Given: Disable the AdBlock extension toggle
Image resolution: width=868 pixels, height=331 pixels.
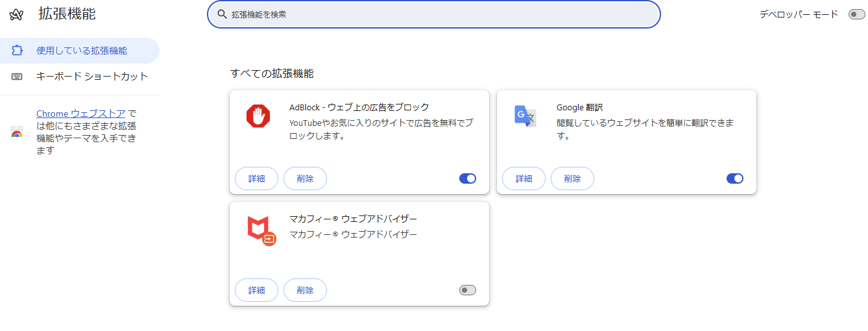Looking at the screenshot, I should click(468, 178).
